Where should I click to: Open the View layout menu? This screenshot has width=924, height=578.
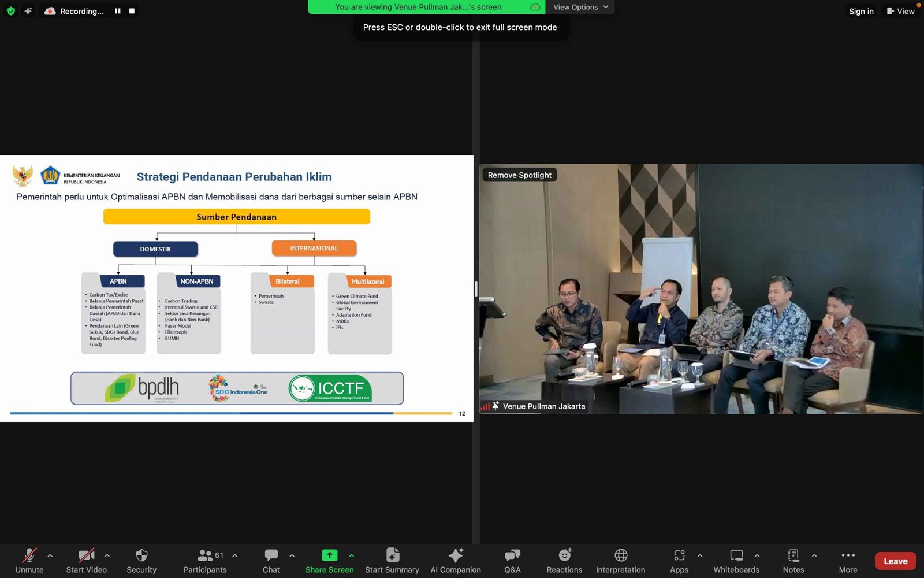900,11
